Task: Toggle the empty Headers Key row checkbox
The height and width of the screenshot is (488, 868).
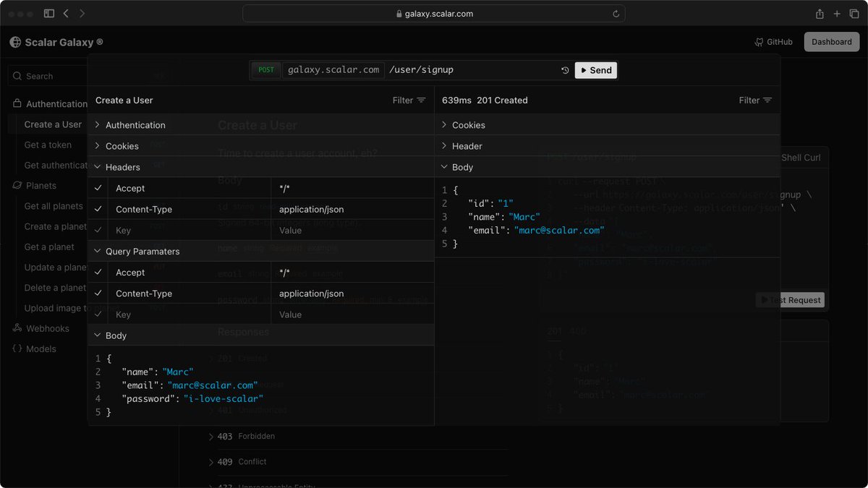Action: pos(98,230)
